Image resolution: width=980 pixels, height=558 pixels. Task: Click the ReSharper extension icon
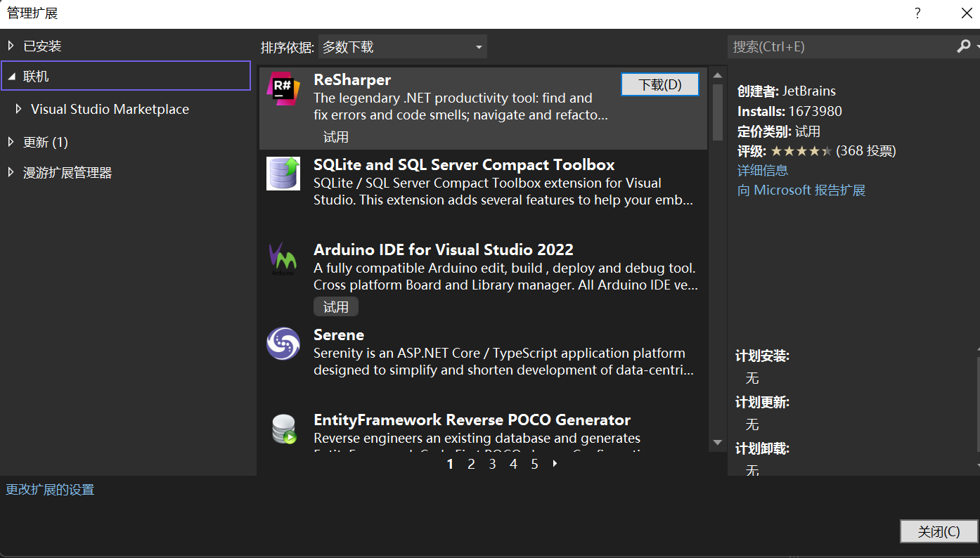tap(283, 89)
